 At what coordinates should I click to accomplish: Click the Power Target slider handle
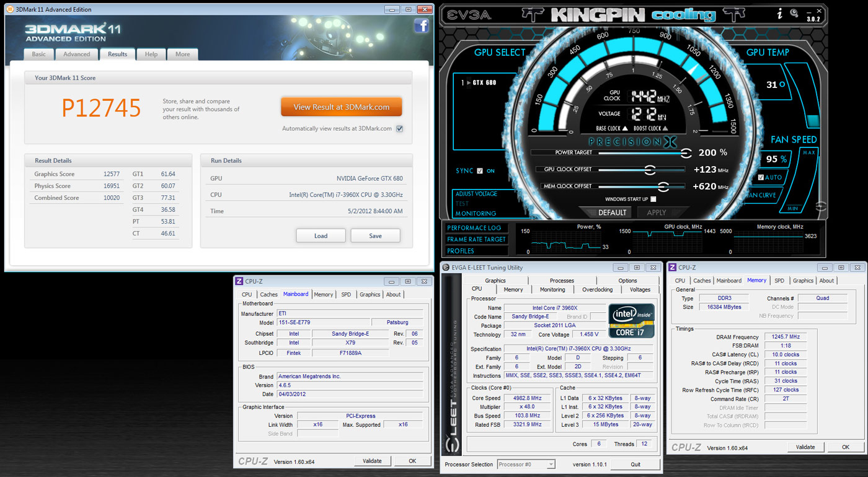(x=686, y=153)
